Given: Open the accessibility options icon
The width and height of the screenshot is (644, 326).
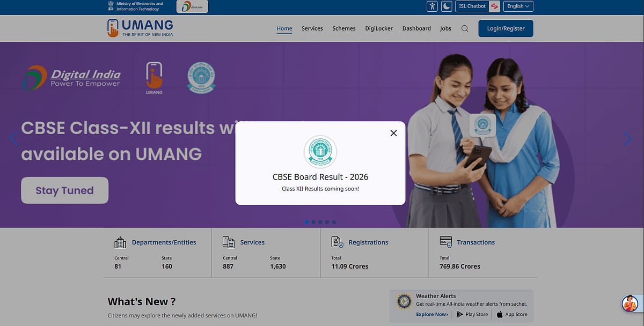Looking at the screenshot, I should [433, 6].
